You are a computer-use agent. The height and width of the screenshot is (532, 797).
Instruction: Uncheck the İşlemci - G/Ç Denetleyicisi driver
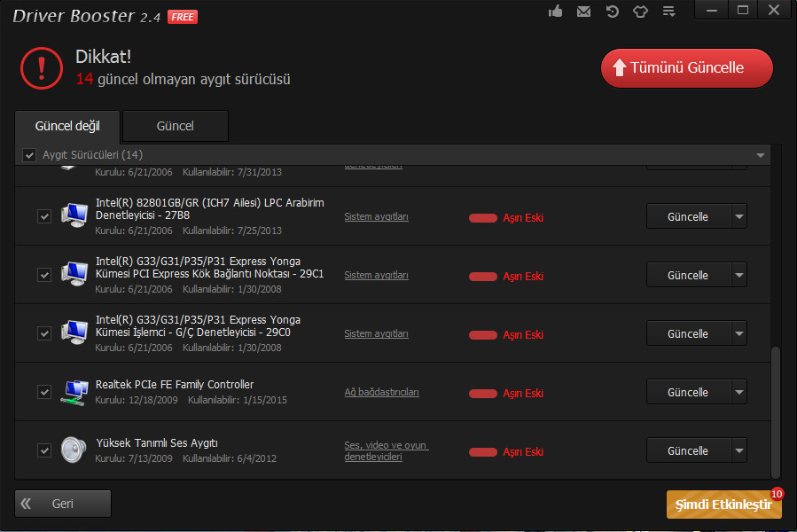(44, 333)
